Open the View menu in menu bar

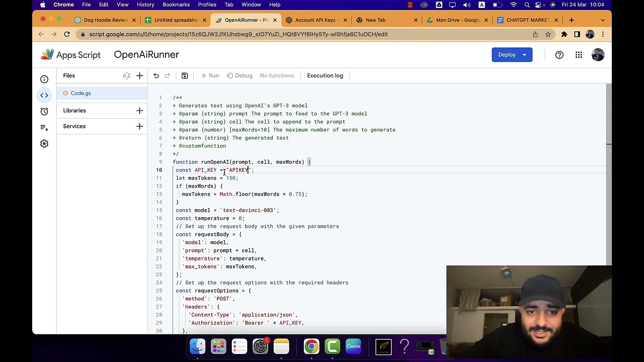point(122,5)
